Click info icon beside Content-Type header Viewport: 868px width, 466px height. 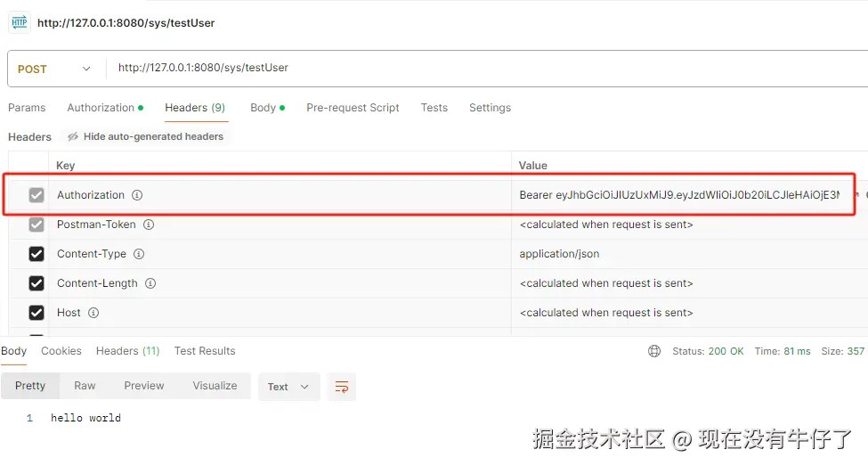coord(139,254)
